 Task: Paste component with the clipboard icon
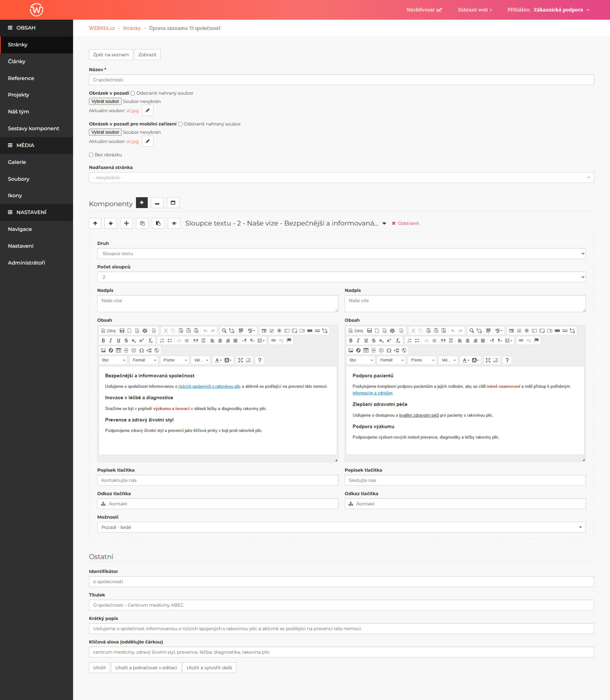coord(158,223)
